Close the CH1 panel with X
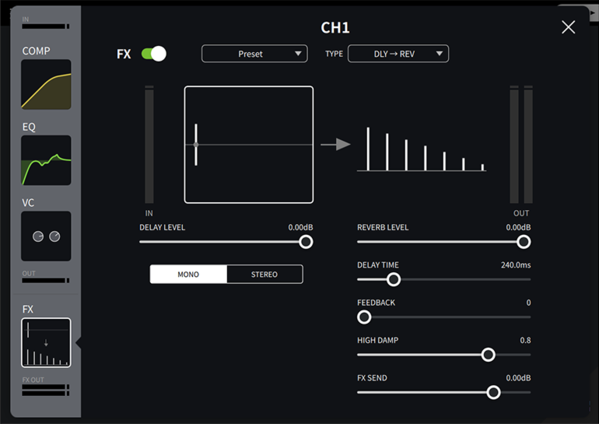 click(568, 27)
